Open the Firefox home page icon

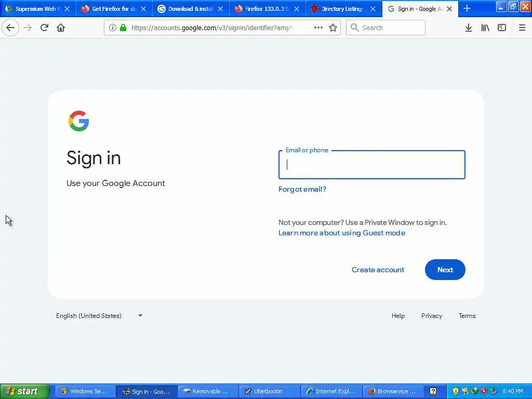[61, 28]
